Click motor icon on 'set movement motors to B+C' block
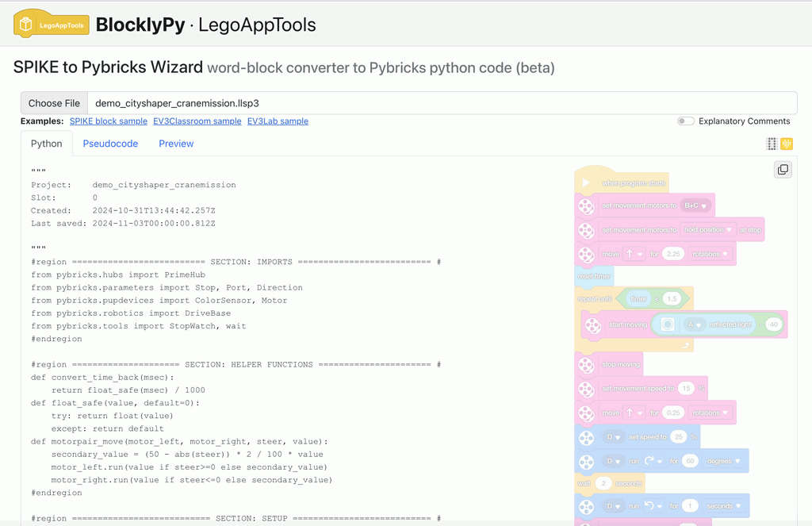The height and width of the screenshot is (526, 812). (586, 206)
